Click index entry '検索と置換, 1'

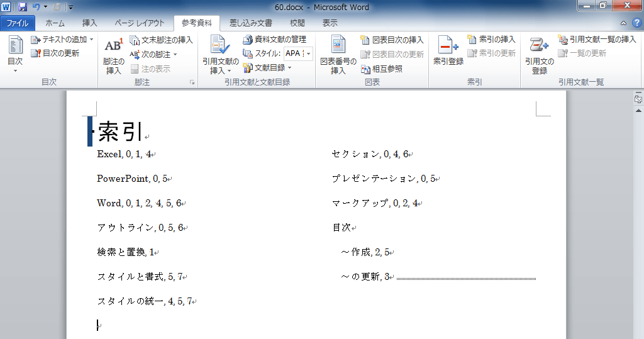(125, 252)
